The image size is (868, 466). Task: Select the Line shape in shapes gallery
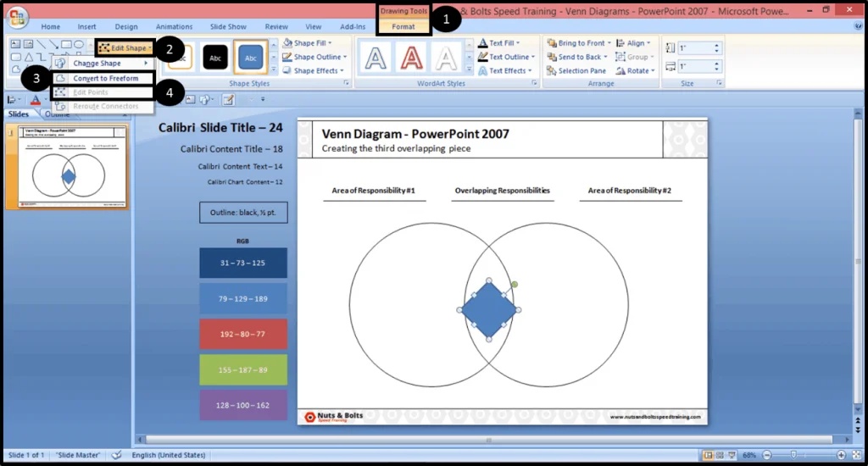tap(41, 44)
